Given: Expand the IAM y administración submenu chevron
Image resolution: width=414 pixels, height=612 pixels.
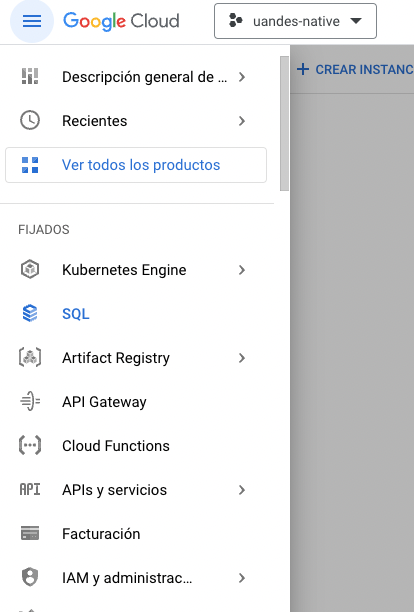Looking at the screenshot, I should pyautogui.click(x=242, y=578).
